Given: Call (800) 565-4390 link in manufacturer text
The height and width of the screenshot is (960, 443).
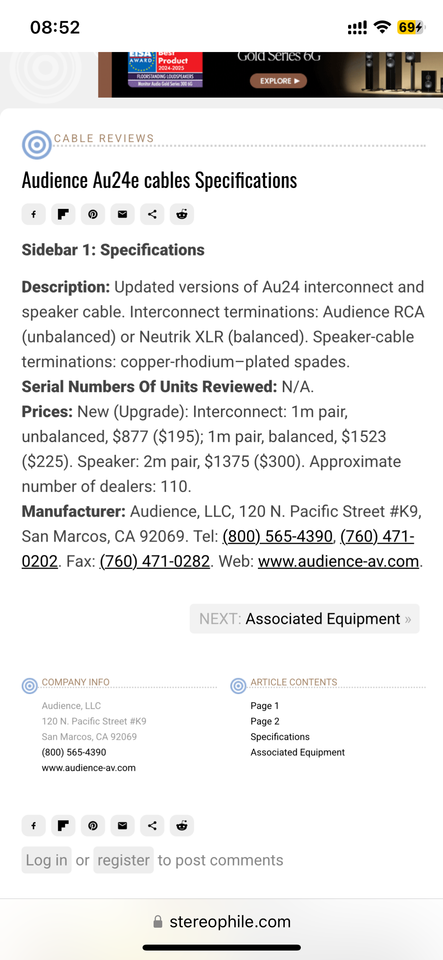Looking at the screenshot, I should tap(277, 537).
